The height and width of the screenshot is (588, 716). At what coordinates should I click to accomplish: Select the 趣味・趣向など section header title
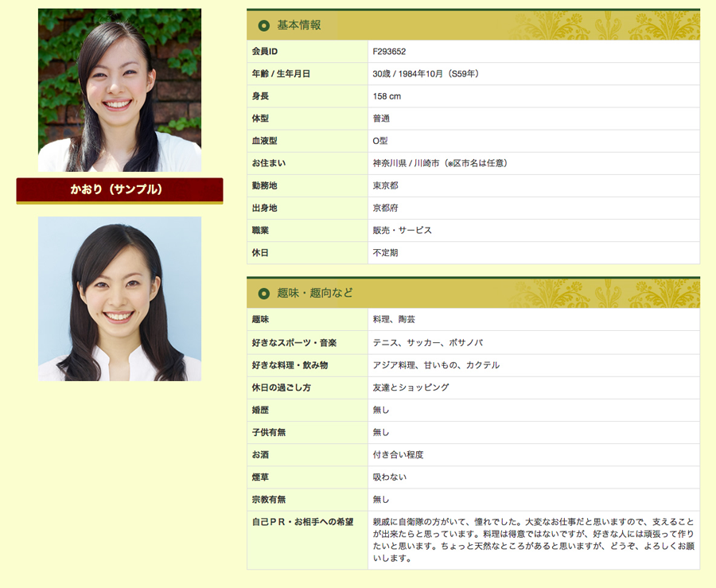point(315,294)
